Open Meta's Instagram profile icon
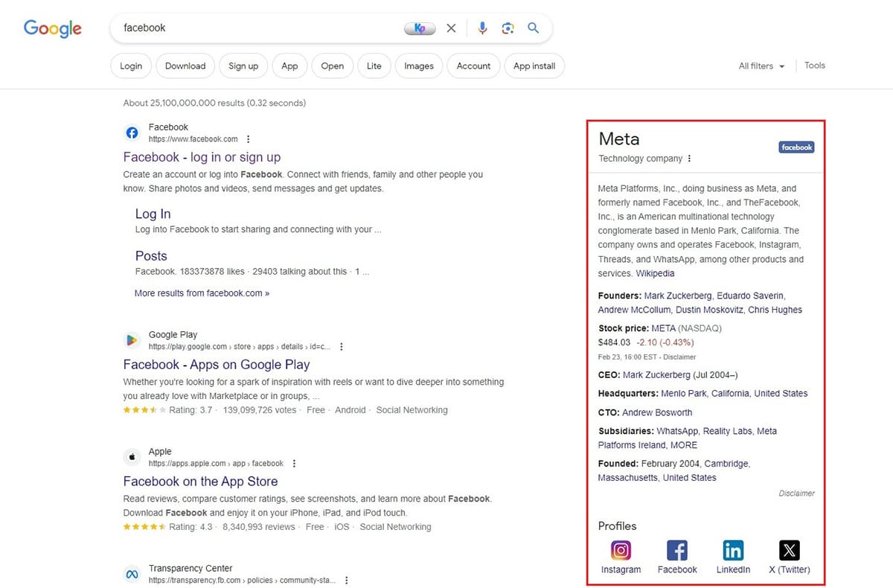Image resolution: width=893 pixels, height=588 pixels. tap(621, 551)
